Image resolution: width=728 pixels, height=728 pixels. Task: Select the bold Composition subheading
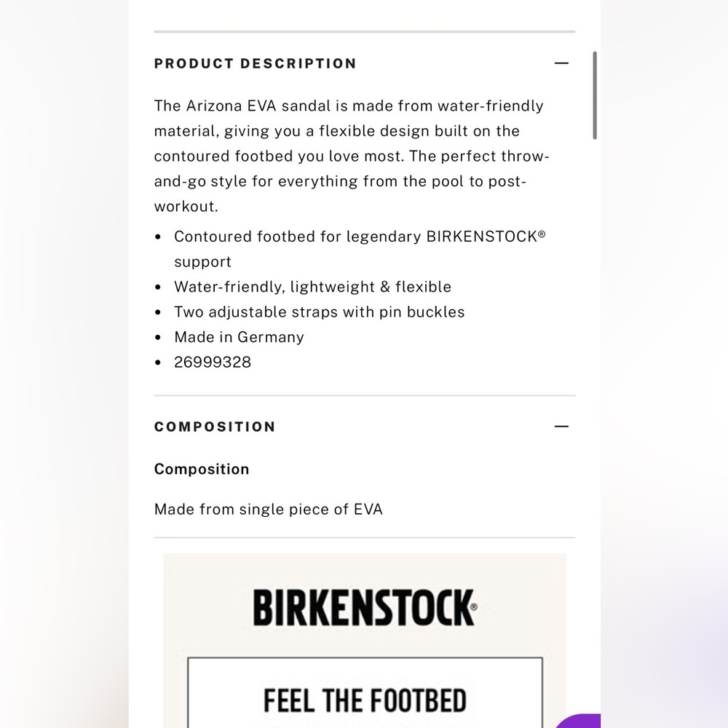pos(202,469)
